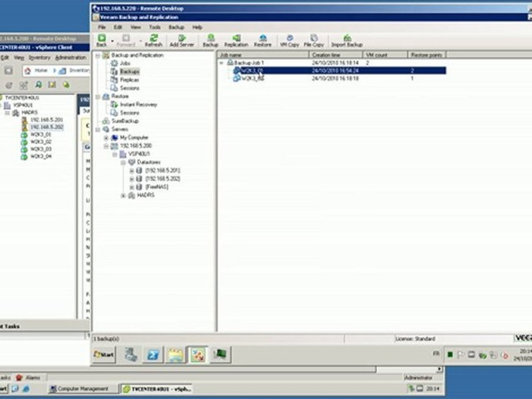Select Sessions under Backup and Replication
This screenshot has height=399, width=532.
[130, 88]
